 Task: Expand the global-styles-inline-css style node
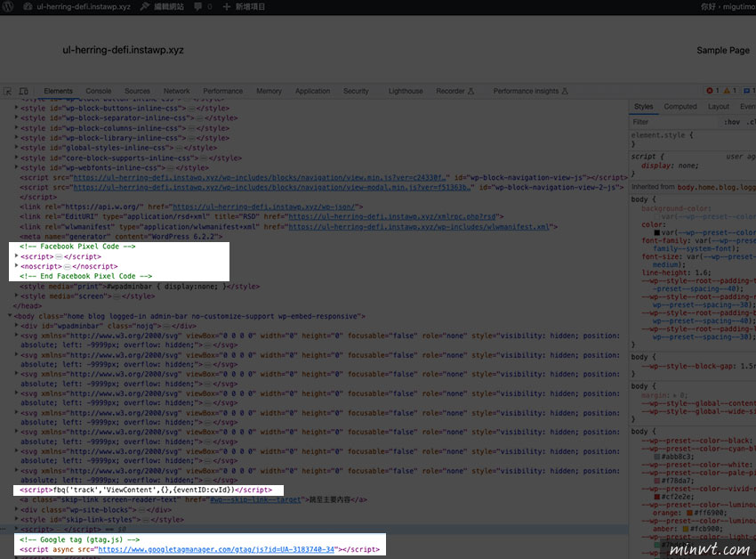(16, 147)
